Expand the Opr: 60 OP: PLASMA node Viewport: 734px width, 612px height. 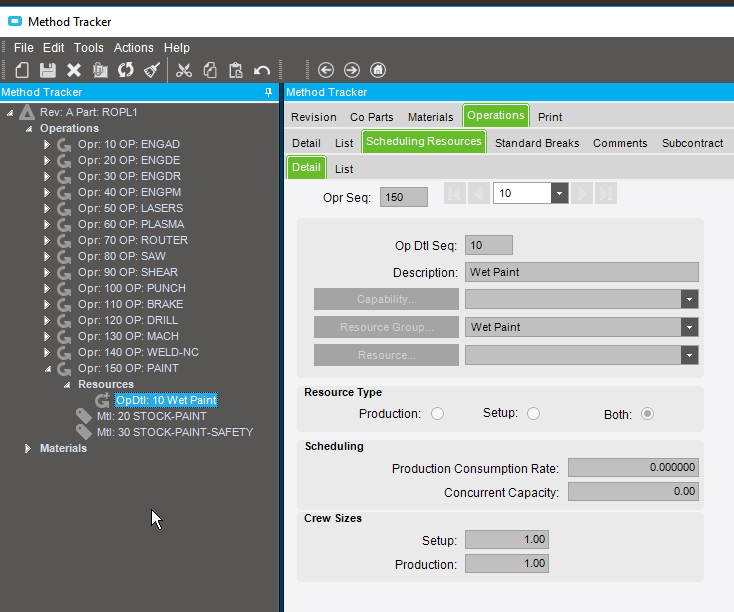(46, 224)
